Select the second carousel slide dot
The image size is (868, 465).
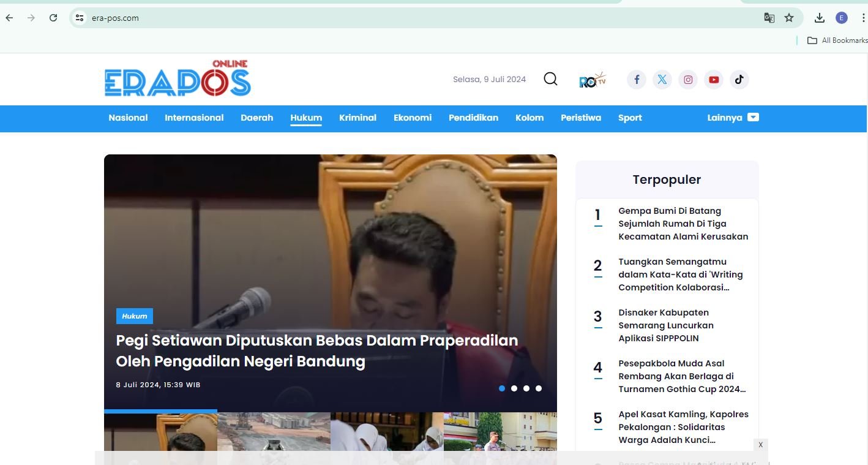[514, 388]
